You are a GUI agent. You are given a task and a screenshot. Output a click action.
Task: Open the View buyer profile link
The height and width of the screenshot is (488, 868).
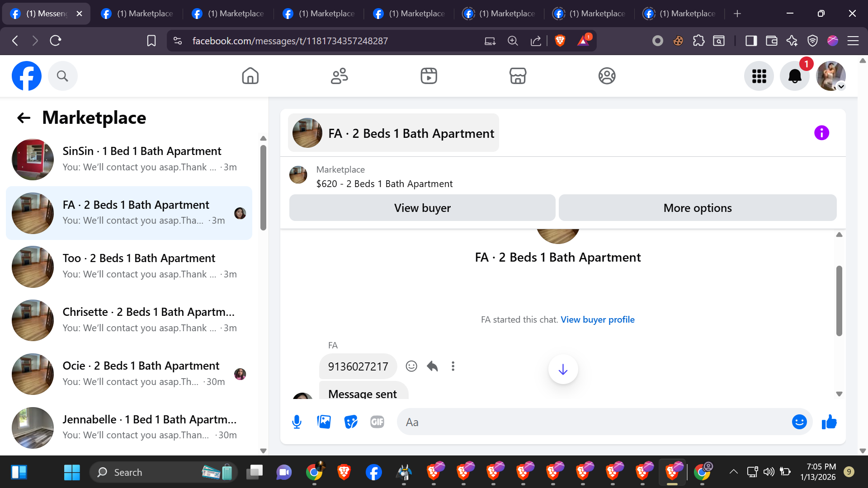click(x=597, y=319)
